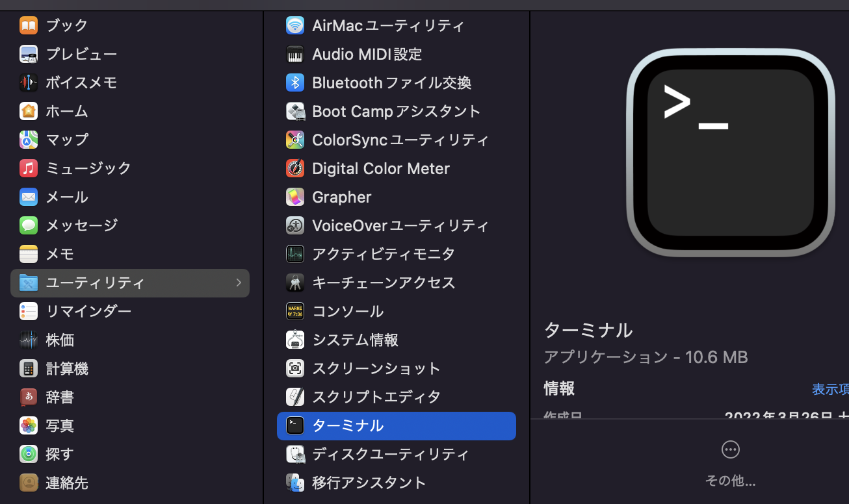
Task: Click the プレビュー name label
Action: click(81, 55)
